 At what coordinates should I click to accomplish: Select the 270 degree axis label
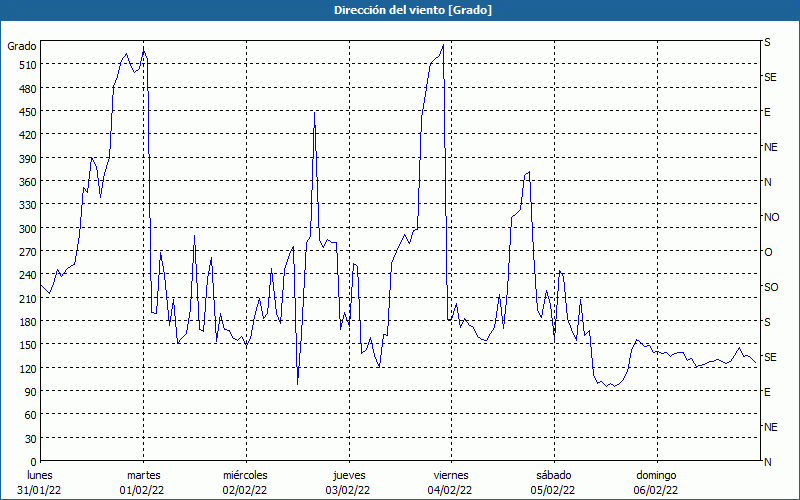click(29, 252)
